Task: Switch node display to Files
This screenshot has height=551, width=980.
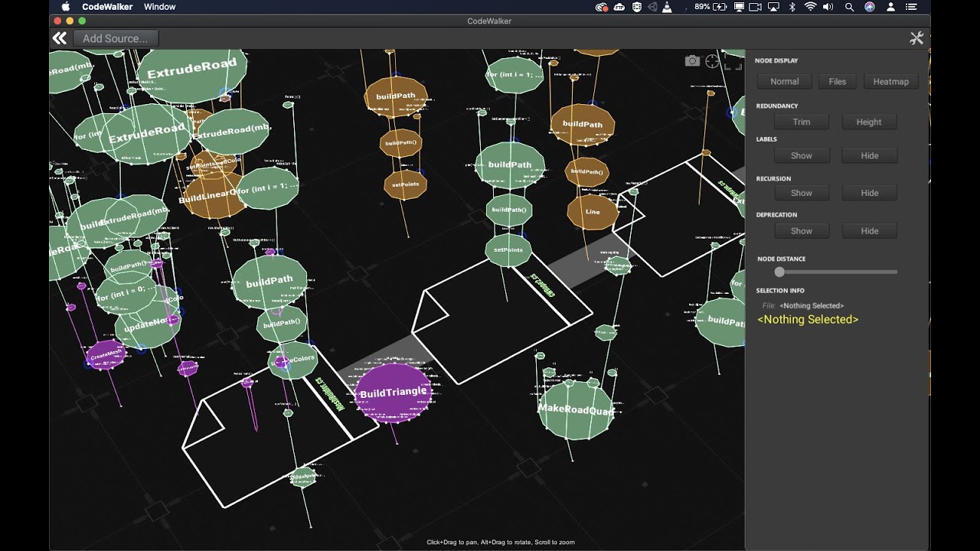Action: 838,81
